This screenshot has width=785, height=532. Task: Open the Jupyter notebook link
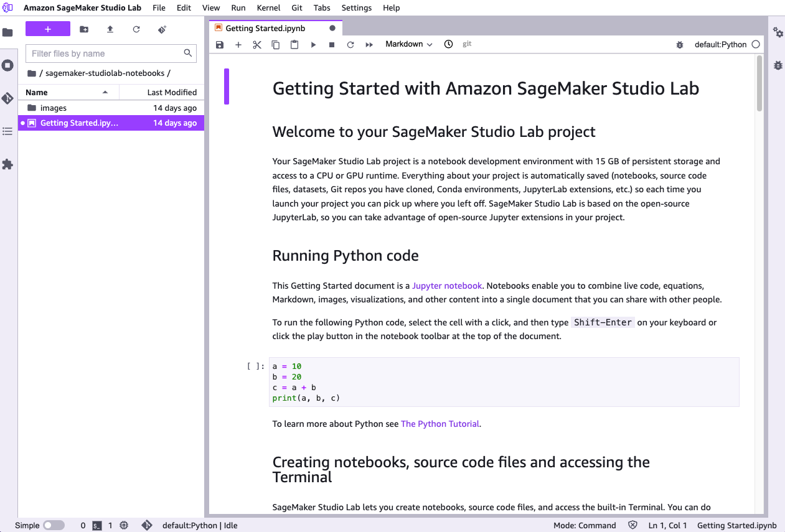click(447, 286)
